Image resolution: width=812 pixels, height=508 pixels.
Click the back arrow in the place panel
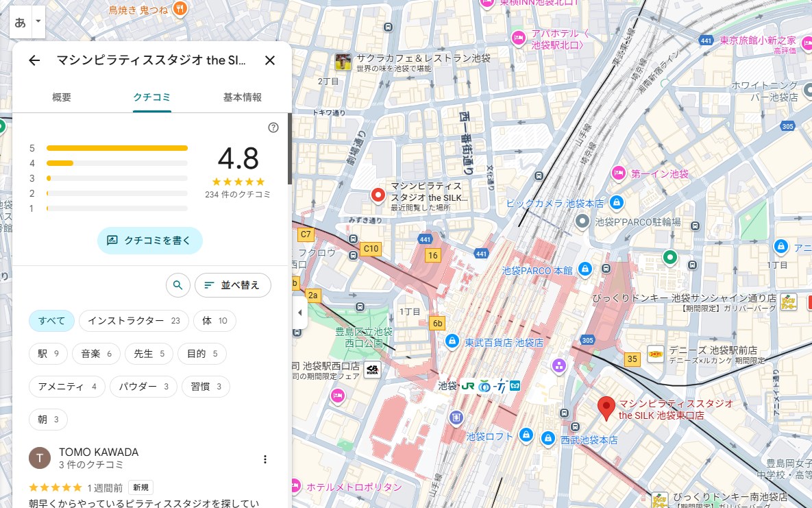[34, 60]
